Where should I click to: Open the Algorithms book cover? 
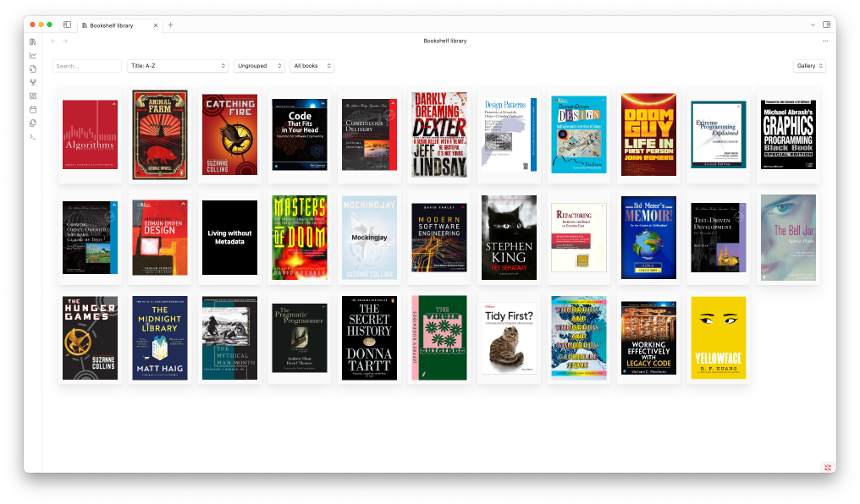[90, 134]
